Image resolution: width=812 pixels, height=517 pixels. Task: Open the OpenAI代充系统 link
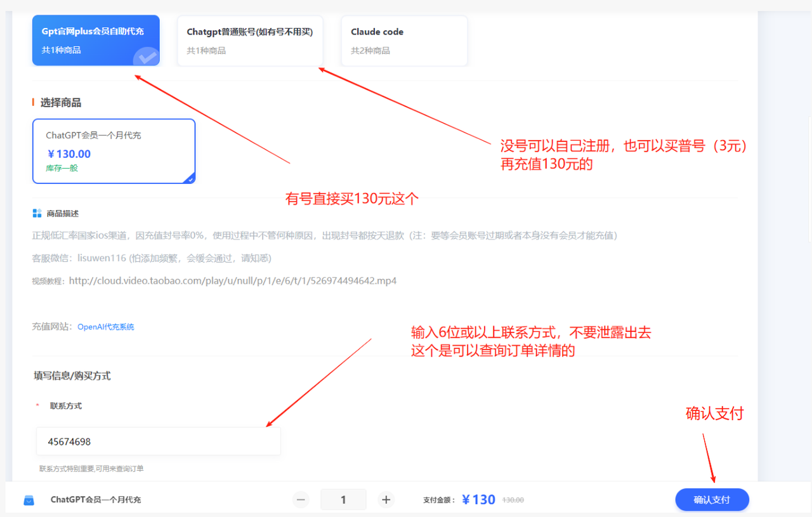(106, 327)
